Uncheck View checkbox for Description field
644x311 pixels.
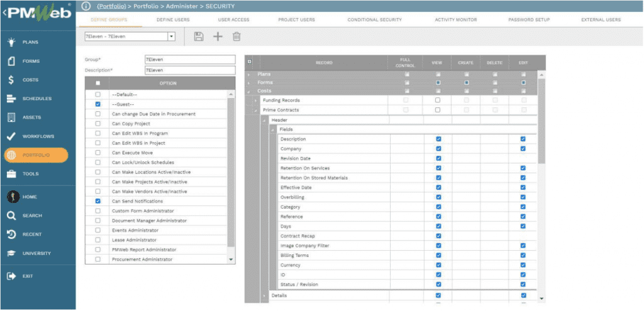[x=438, y=139]
